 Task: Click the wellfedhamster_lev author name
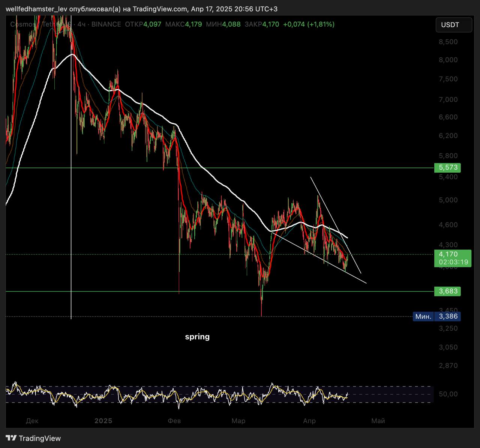click(x=36, y=9)
